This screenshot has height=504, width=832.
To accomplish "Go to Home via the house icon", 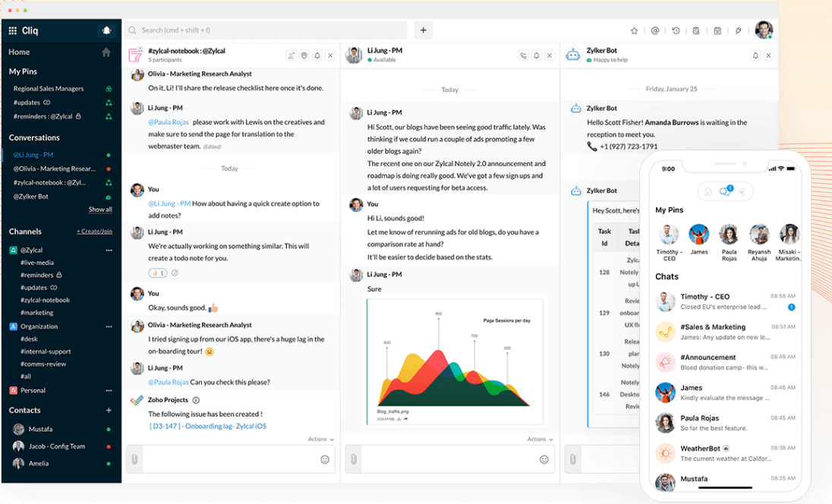I will click(106, 52).
